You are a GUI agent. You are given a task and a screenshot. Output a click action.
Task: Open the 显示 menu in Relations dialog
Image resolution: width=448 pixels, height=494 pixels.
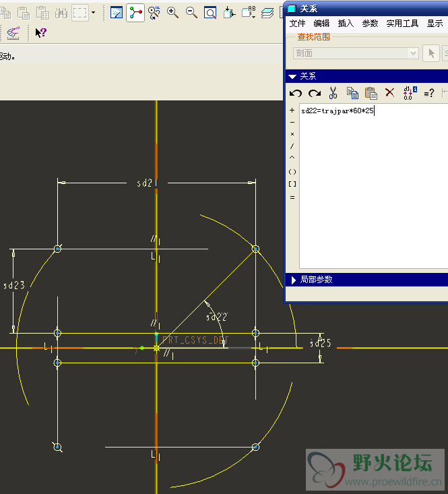435,24
